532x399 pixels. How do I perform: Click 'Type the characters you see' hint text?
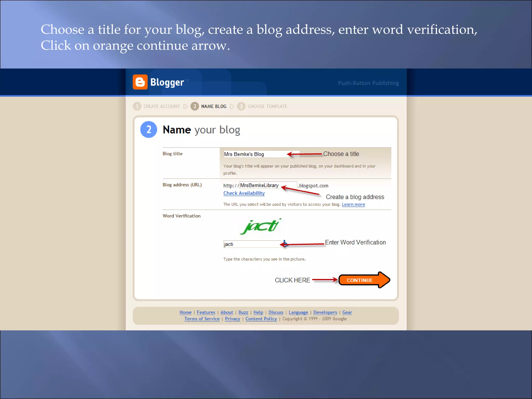pyautogui.click(x=264, y=259)
